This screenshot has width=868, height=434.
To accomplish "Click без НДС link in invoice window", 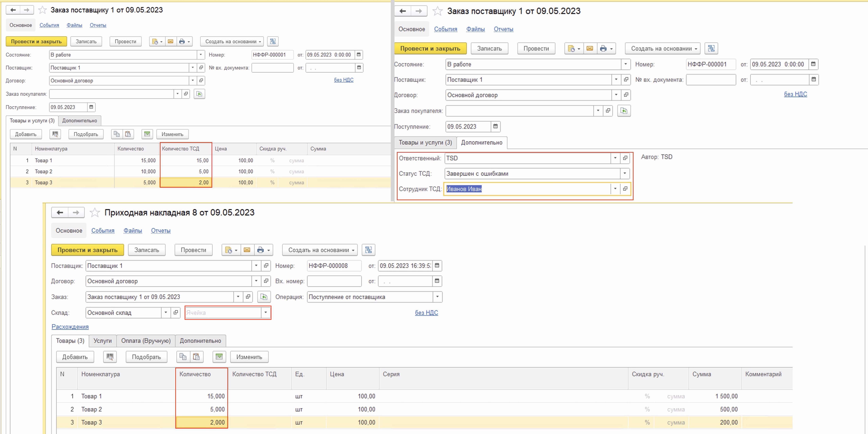I will click(426, 312).
